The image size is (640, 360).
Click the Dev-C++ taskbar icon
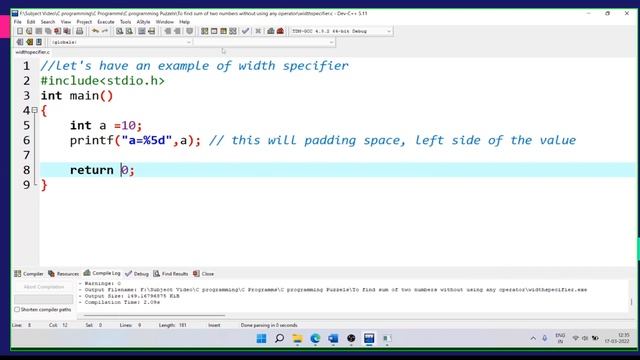tap(369, 338)
